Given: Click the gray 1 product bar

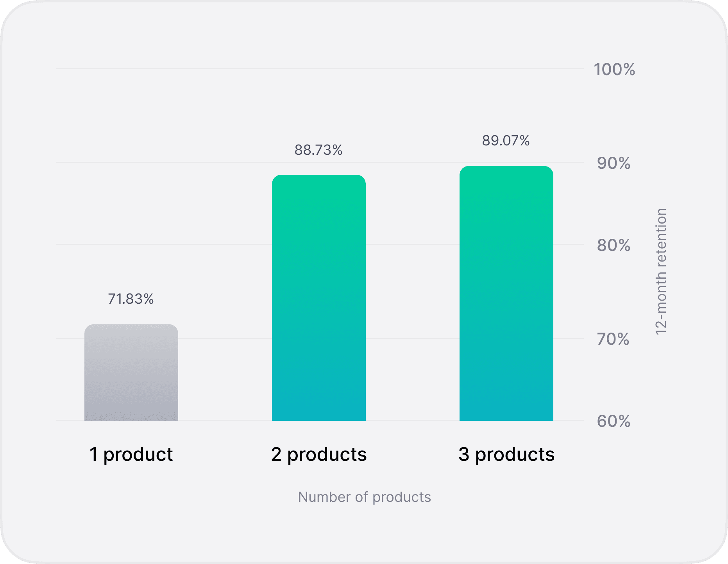Looking at the screenshot, I should [131, 372].
